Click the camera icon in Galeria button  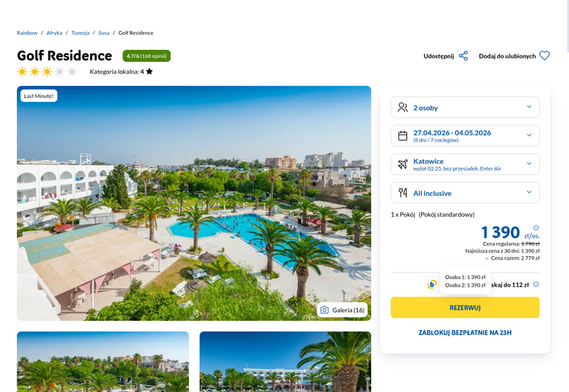click(x=324, y=310)
